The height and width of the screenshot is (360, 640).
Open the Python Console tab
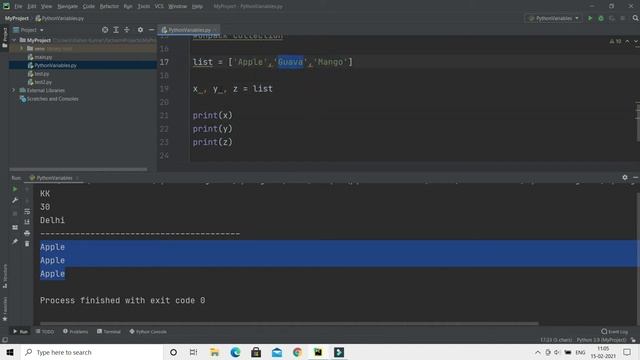148,331
